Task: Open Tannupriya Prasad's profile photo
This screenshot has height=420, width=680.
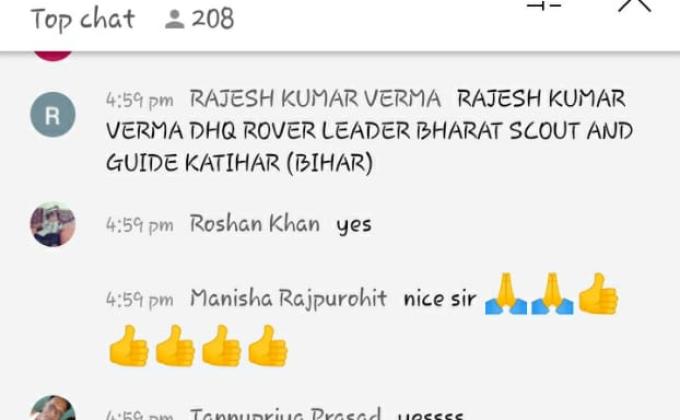Action: click(x=53, y=407)
